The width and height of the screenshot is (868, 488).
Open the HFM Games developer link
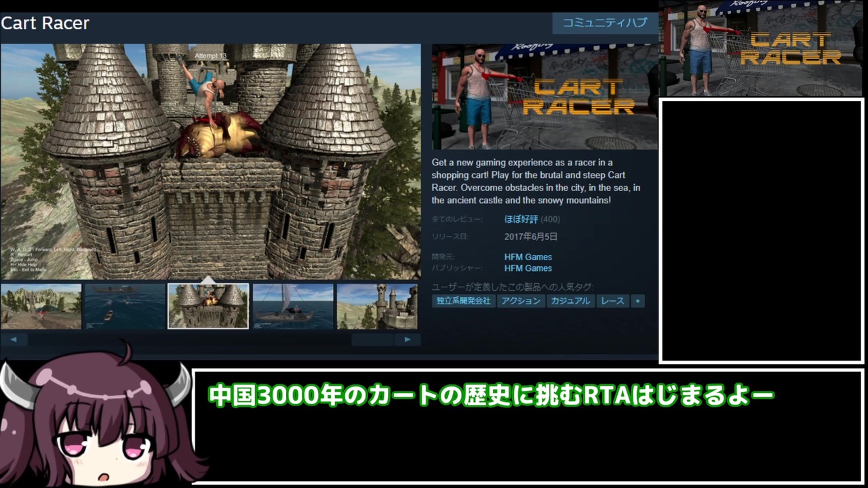click(528, 257)
